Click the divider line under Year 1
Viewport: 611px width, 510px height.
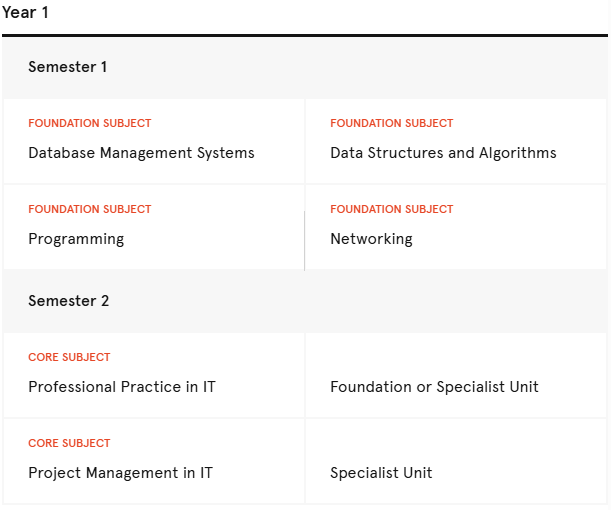[x=305, y=35]
